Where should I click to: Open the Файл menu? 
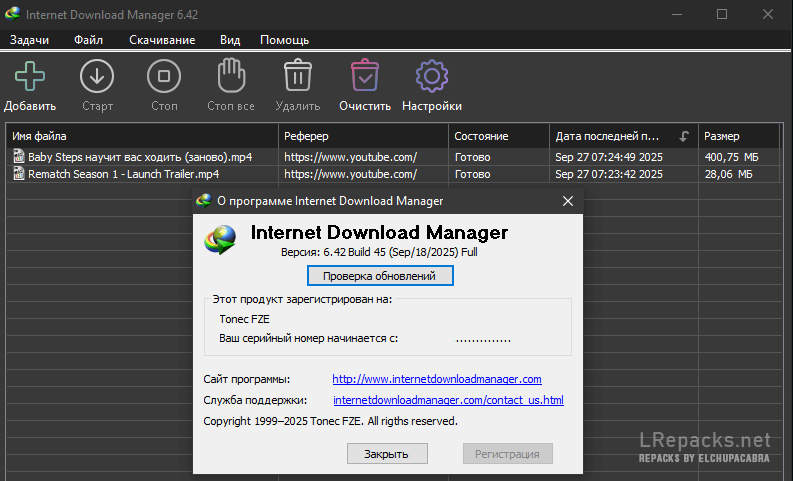point(88,40)
